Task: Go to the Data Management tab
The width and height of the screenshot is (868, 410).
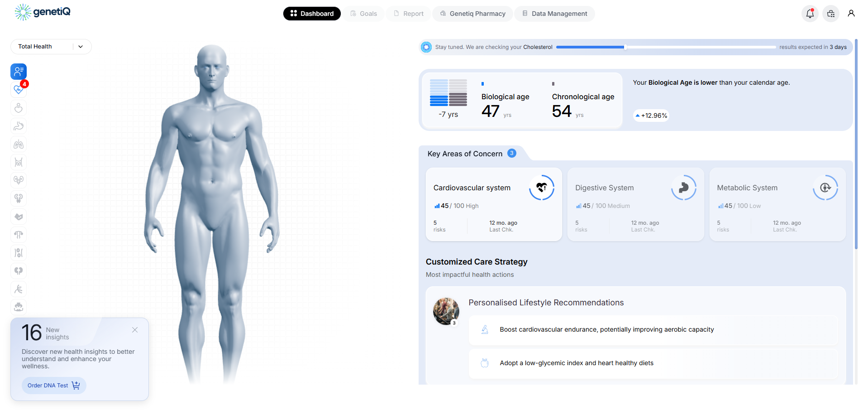Action: 554,14
